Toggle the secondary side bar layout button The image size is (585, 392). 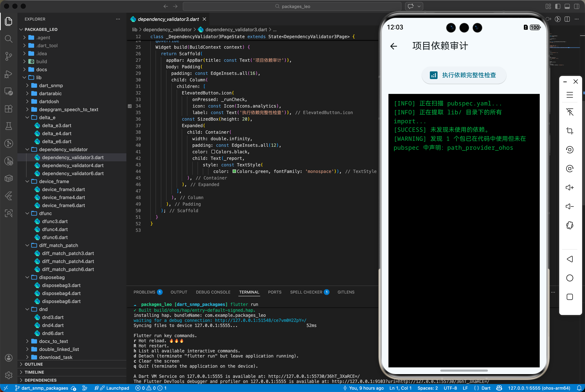point(576,6)
